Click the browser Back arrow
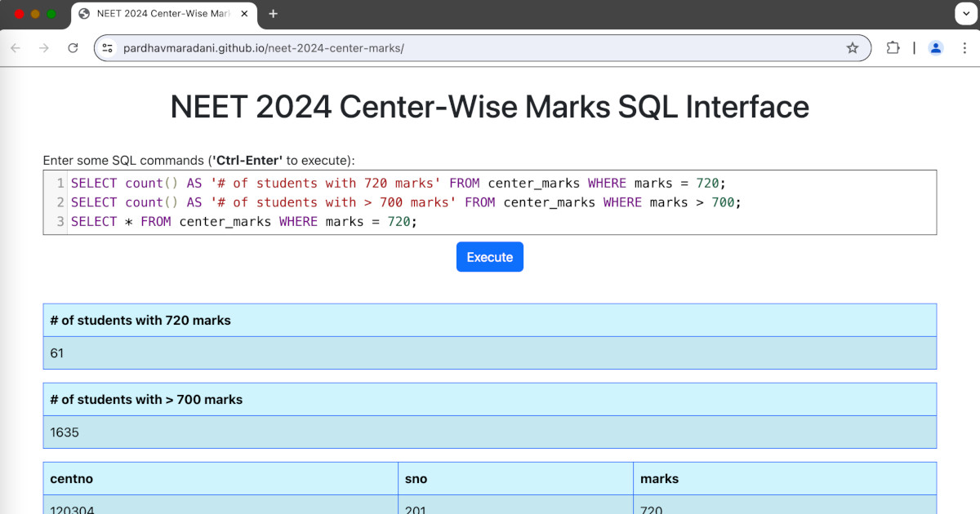Image resolution: width=980 pixels, height=514 pixels. pyautogui.click(x=16, y=48)
